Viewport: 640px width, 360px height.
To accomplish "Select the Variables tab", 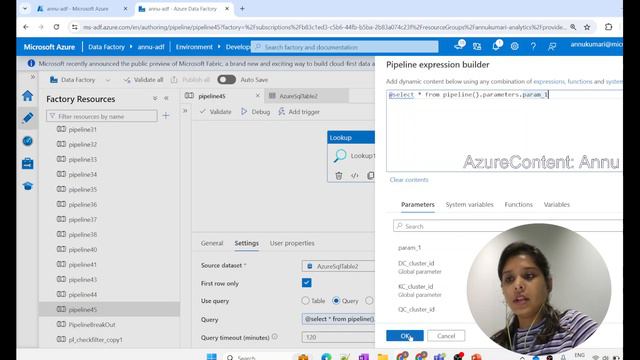I will 556,204.
